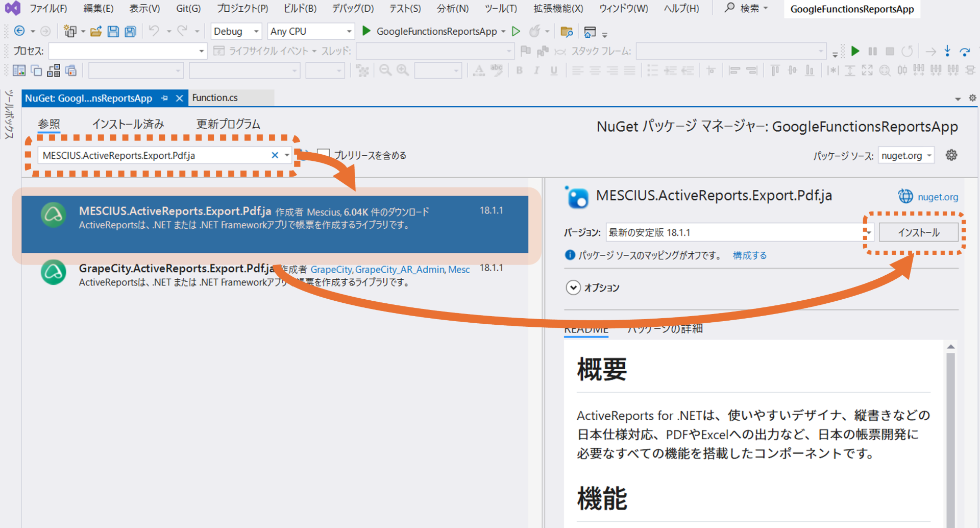Click the Save All icon
Viewport: 980px width, 528px height.
coord(131,31)
